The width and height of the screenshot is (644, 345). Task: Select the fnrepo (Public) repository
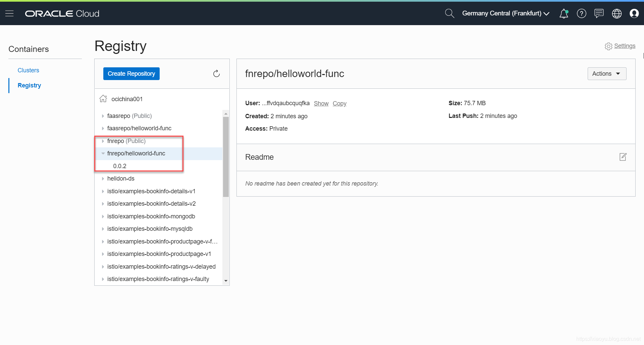pos(126,141)
